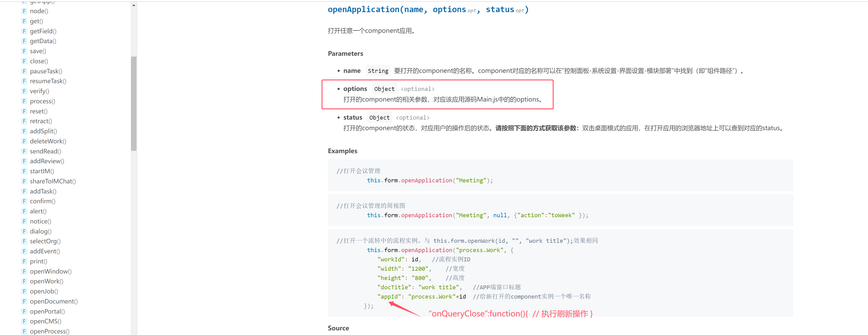The image size is (868, 335).
Task: Open the getData() sidebar item
Action: click(x=43, y=41)
